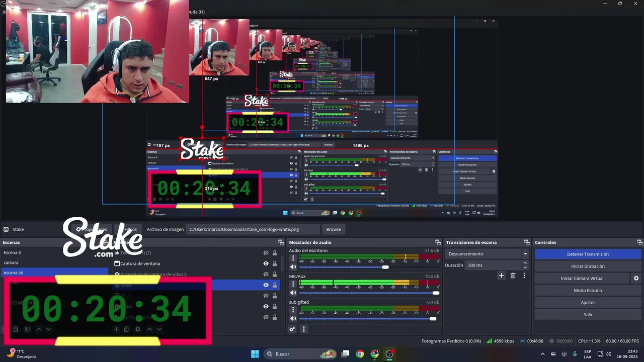Pop out Transiciones de escena dock
The height and width of the screenshot is (362, 644).
(527, 242)
